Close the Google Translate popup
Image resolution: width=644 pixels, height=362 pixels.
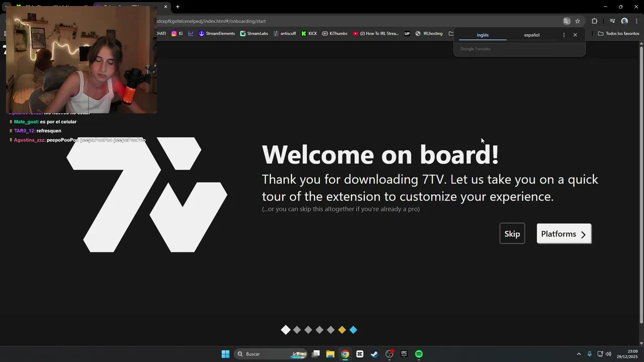pos(575,35)
